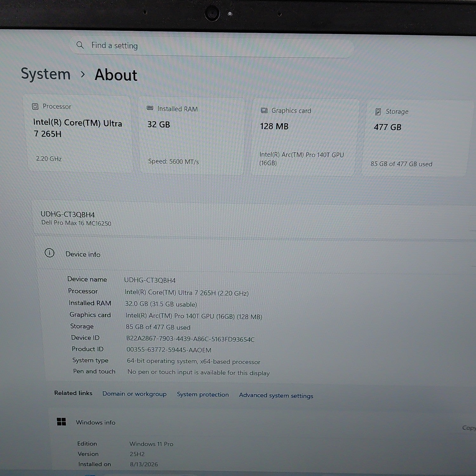Image resolution: width=476 pixels, height=476 pixels.
Task: Click the Installed RAM memory icon
Action: tap(150, 109)
